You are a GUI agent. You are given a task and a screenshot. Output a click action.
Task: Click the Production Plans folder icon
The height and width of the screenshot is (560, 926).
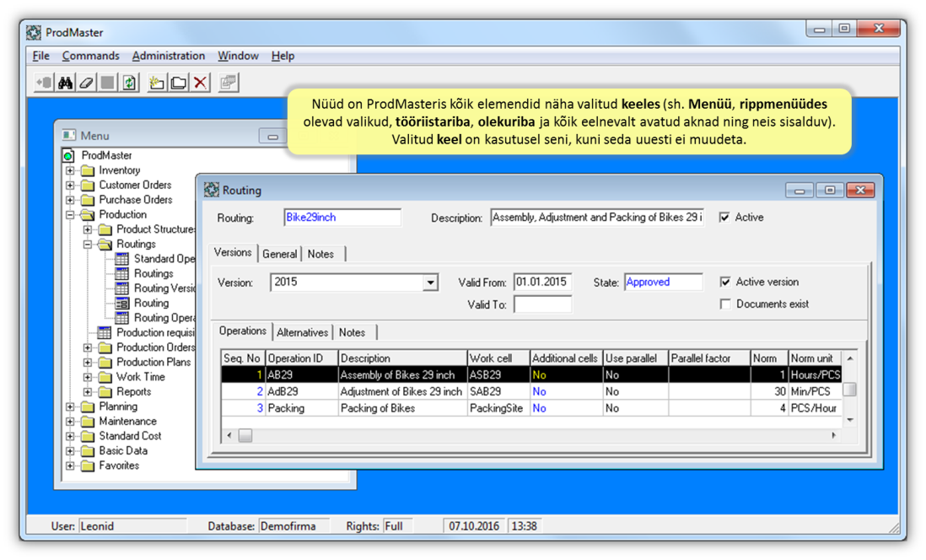pos(105,363)
